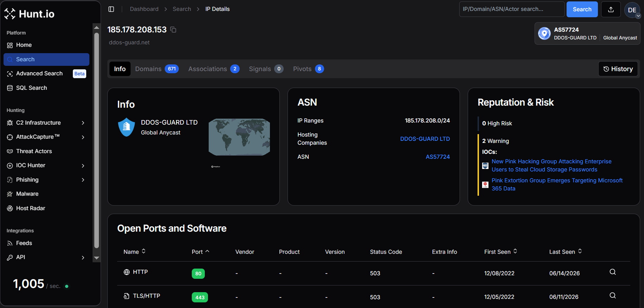644x308 pixels.
Task: Expand IOC Hunter menu
Action: pos(46,165)
